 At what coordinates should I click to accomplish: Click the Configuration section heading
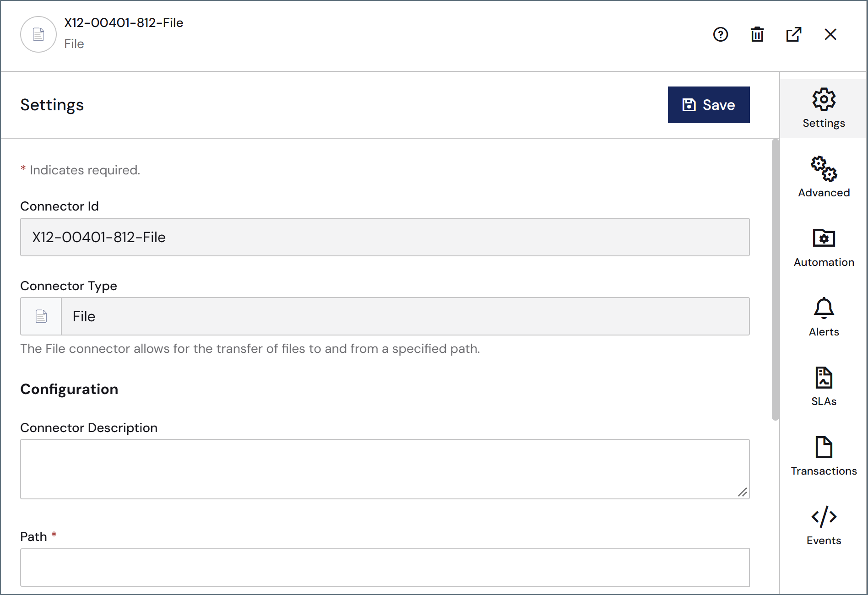point(69,389)
